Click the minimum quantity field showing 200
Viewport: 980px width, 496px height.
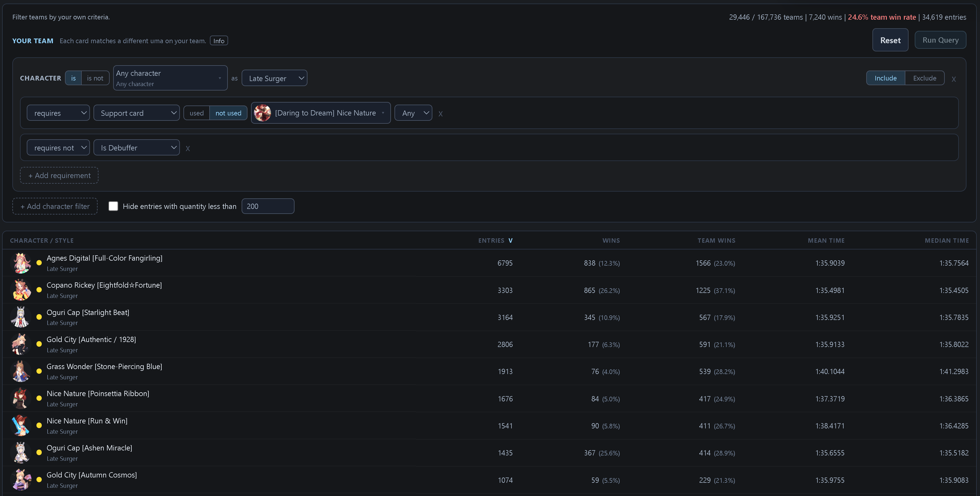click(x=268, y=206)
